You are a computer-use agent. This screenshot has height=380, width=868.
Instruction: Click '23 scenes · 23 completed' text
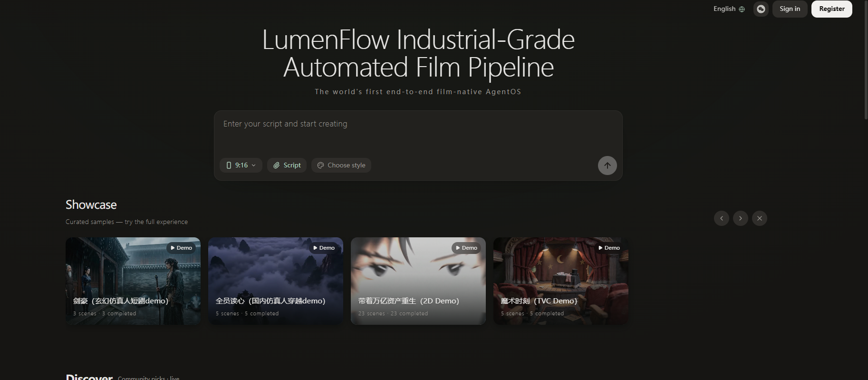pos(393,313)
